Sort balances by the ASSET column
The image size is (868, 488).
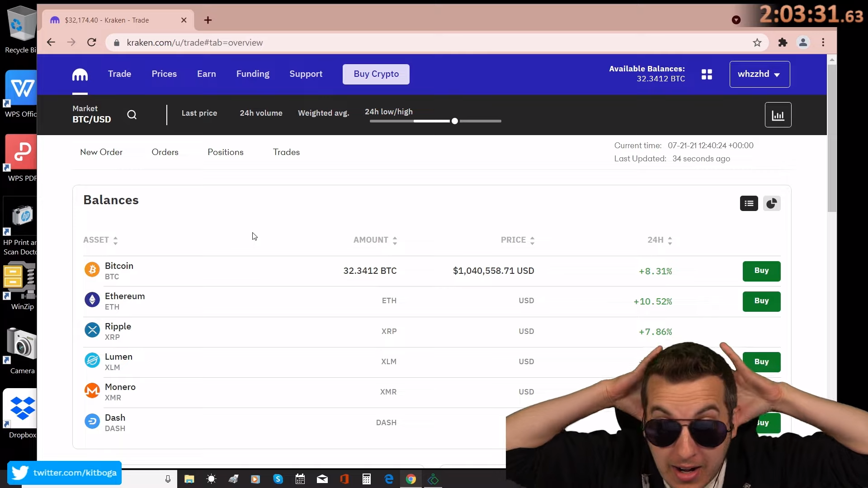pyautogui.click(x=100, y=240)
